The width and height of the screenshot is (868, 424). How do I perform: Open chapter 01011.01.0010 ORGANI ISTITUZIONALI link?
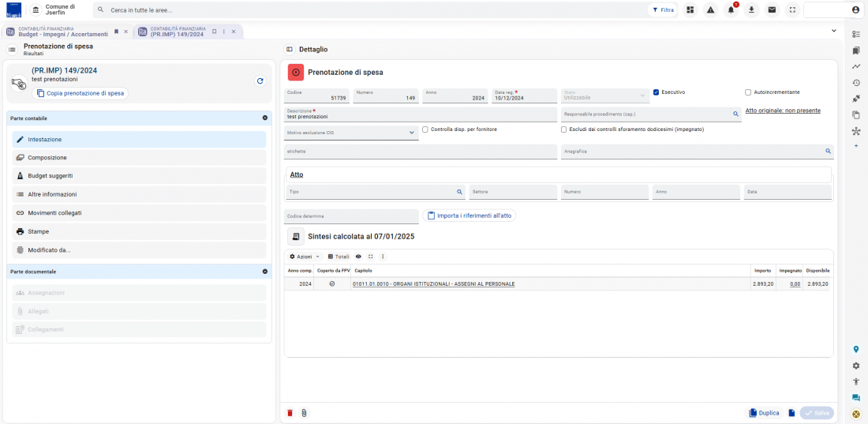(433, 283)
